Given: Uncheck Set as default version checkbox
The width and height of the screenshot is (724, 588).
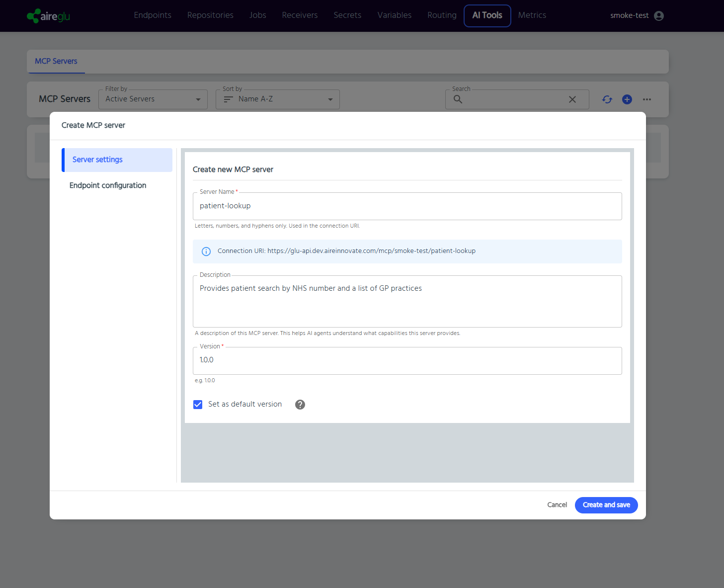Looking at the screenshot, I should point(198,405).
